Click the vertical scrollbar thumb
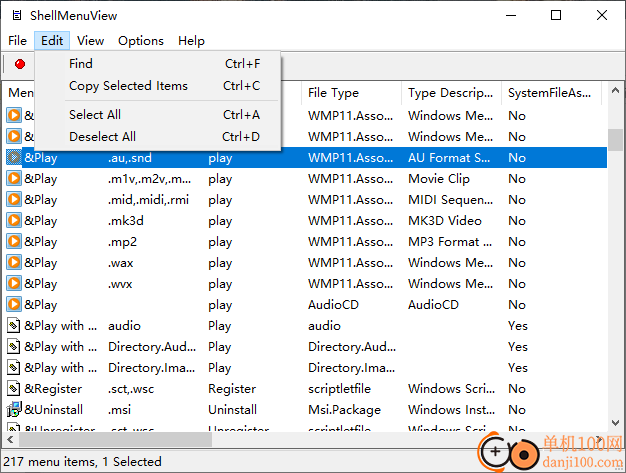Viewport: 626px width, 473px height. click(x=616, y=140)
